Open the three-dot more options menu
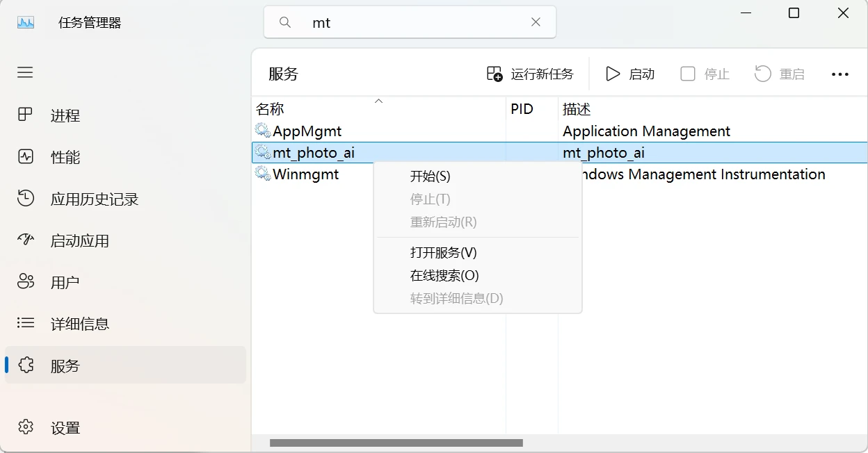 (839, 74)
